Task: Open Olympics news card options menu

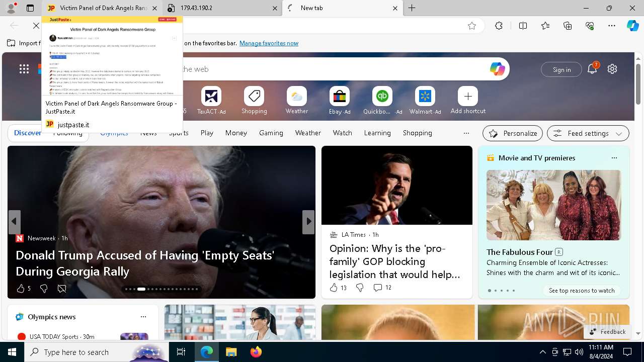Action: tap(143, 317)
